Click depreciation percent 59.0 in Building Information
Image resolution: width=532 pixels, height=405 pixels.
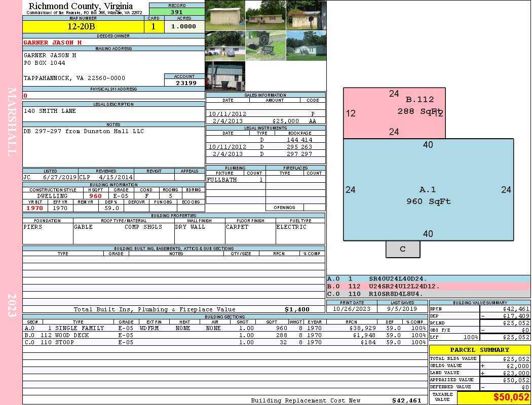(111, 208)
